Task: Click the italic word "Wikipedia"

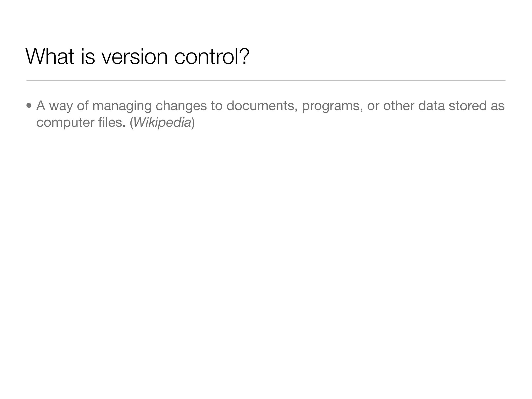Action: 162,122
